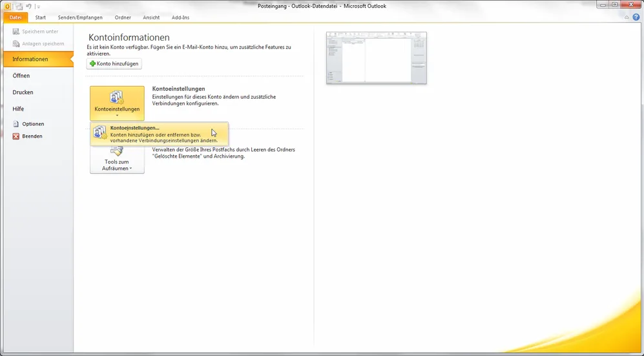Click the red Beenden exit icon
Screen dimensions: 644x356
(16, 136)
